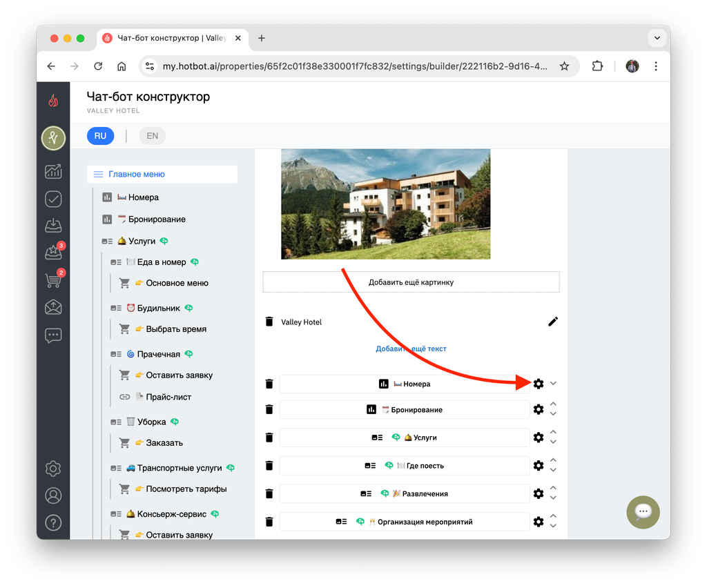This screenshot has height=588, width=707.
Task: Open Уборка tree item
Action: pyautogui.click(x=145, y=422)
